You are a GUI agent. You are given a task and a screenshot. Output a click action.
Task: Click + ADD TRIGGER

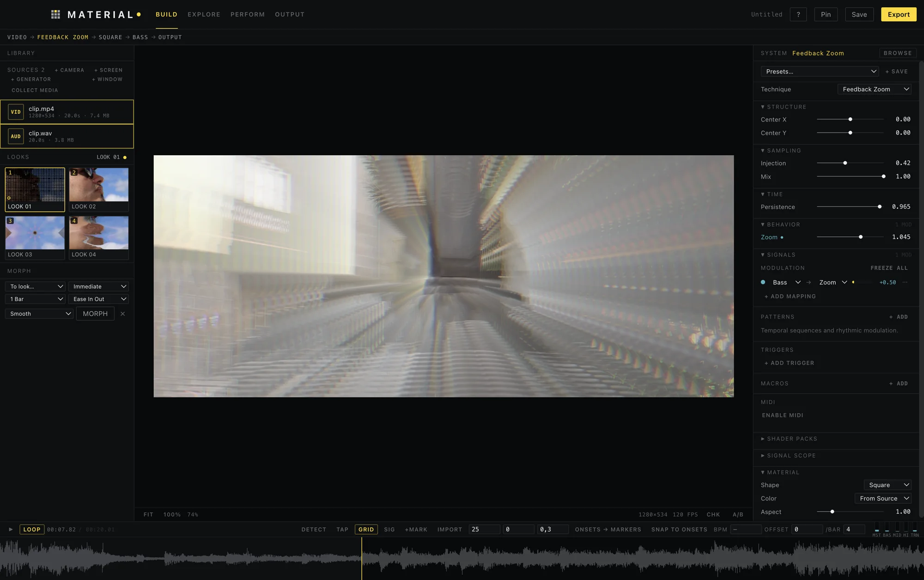(789, 363)
